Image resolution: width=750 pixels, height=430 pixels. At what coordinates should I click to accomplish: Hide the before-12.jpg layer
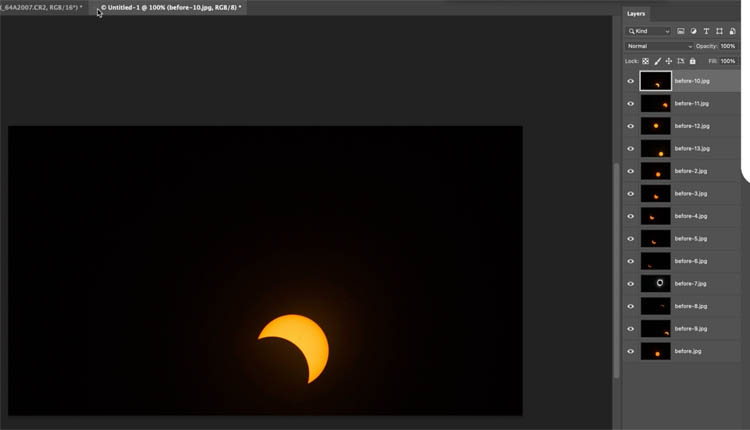pyautogui.click(x=630, y=126)
